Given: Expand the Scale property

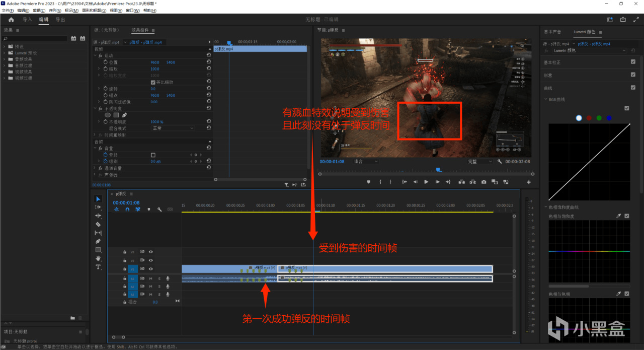Looking at the screenshot, I should pyautogui.click(x=99, y=69).
